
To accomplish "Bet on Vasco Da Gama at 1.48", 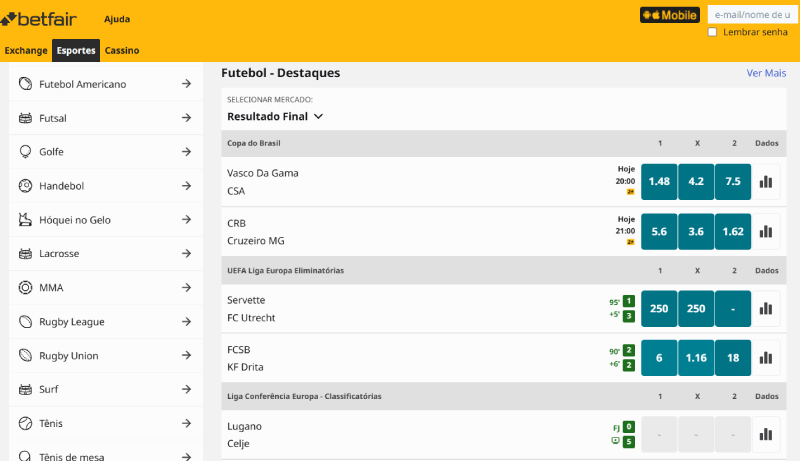I will [x=659, y=182].
